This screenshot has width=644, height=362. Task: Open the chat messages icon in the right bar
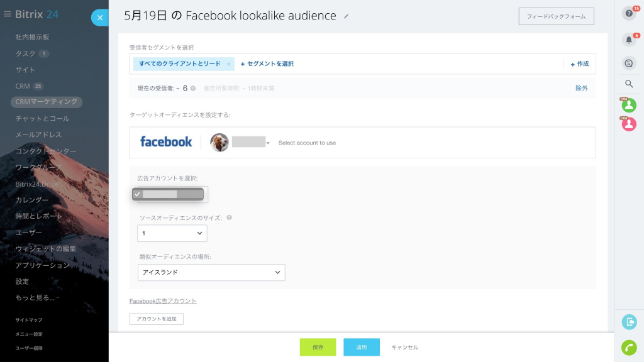click(629, 63)
